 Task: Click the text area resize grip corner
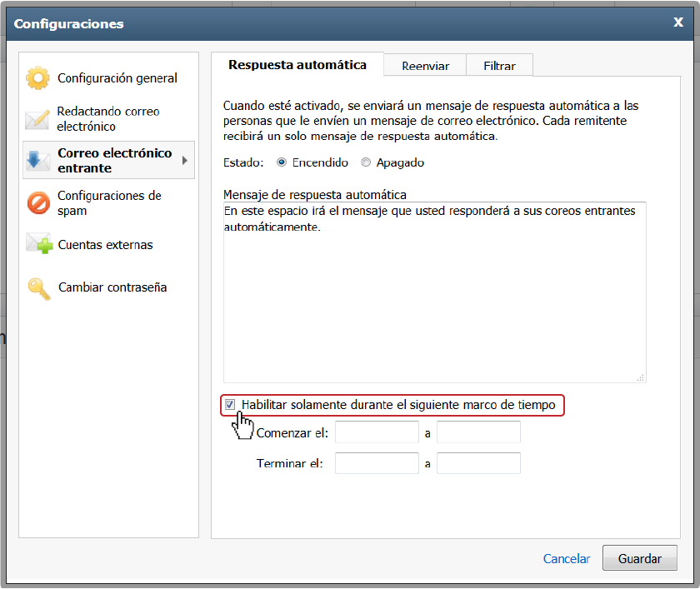pyautogui.click(x=641, y=377)
